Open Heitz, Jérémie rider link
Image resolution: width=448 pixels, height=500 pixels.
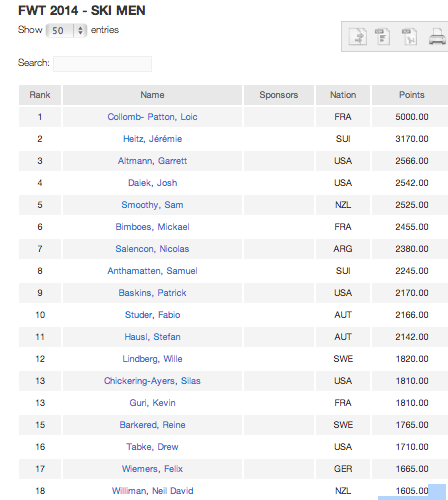click(x=152, y=139)
